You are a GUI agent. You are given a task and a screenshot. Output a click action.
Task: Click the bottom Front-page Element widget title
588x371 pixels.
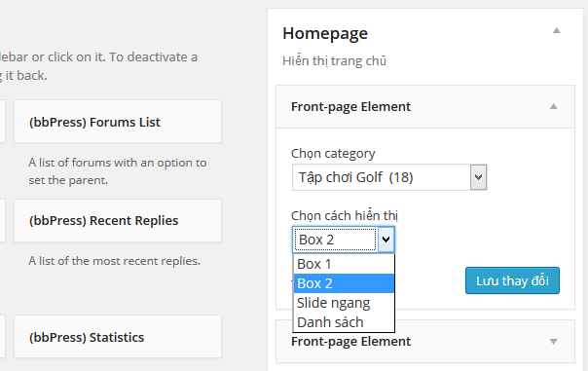(350, 342)
